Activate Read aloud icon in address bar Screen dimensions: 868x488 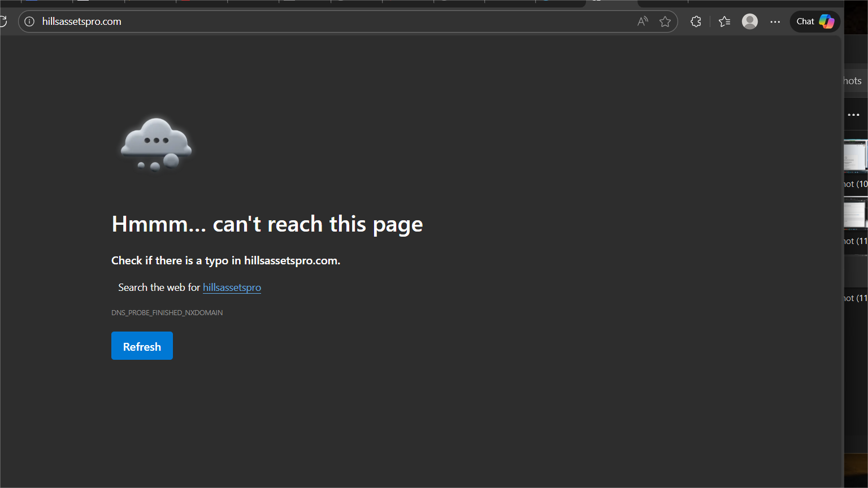pyautogui.click(x=643, y=21)
